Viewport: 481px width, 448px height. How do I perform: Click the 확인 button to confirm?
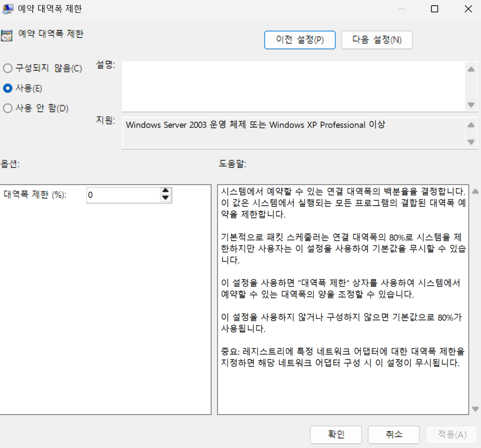click(335, 435)
